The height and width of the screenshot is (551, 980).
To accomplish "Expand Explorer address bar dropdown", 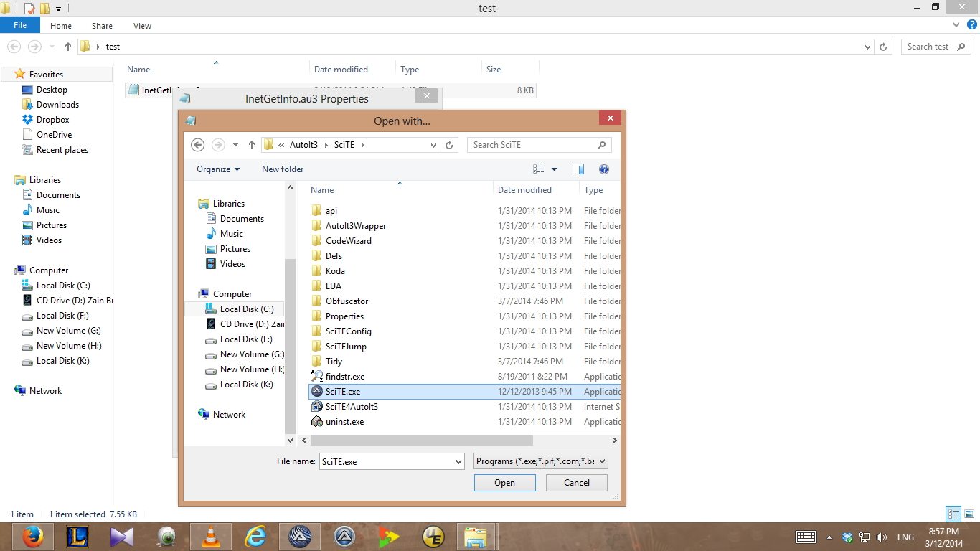I will click(x=868, y=47).
